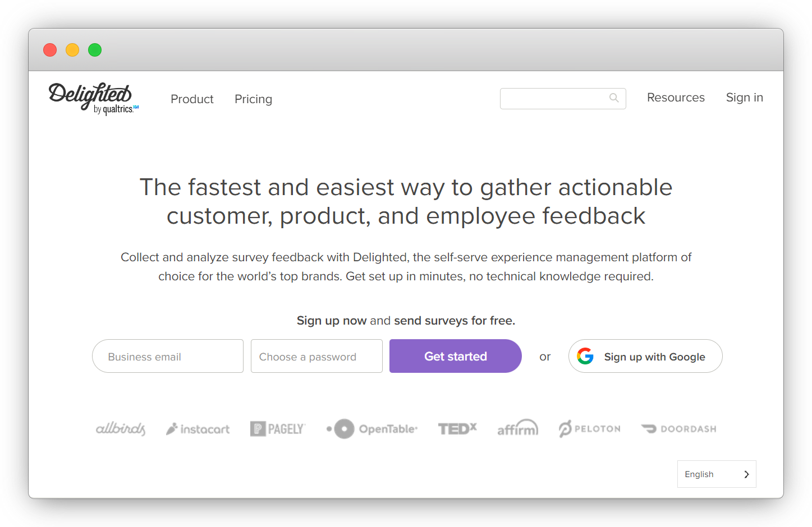812x527 pixels.
Task: Click the Sign in link
Action: tap(745, 98)
